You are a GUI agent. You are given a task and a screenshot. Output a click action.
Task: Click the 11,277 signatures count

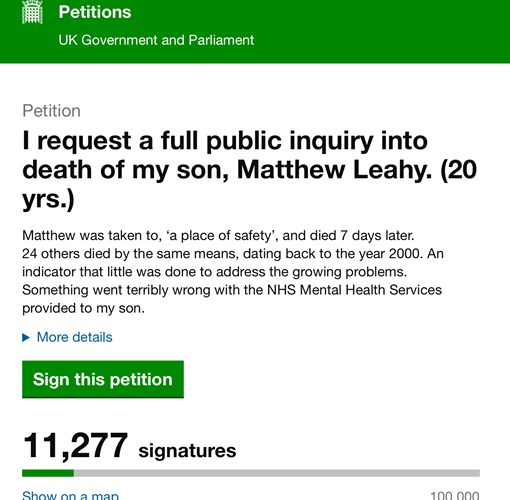[x=75, y=446]
